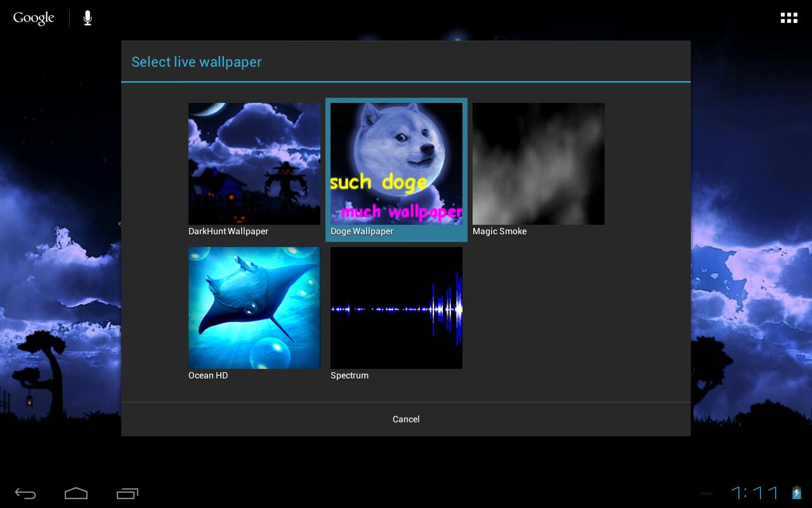Pick the Magic Smoke wallpaper preview image
The width and height of the screenshot is (812, 508).
[539, 164]
